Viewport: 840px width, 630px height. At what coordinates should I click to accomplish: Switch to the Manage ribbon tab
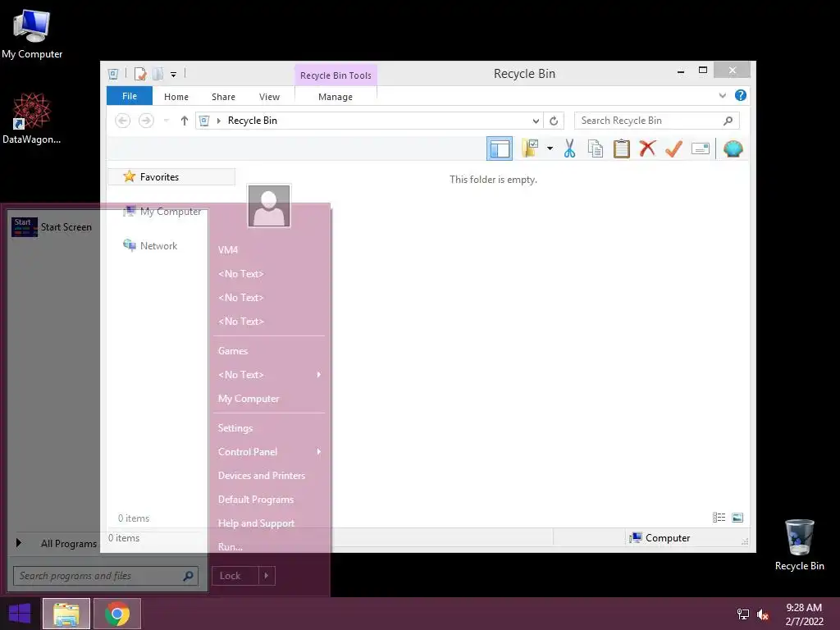tap(336, 97)
